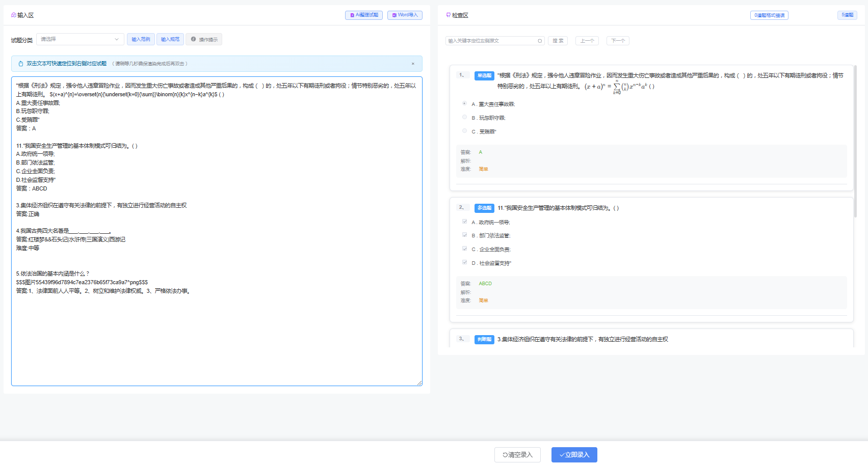Click the Word导入 import icon
Screen dimensions: 868x465
394,15
